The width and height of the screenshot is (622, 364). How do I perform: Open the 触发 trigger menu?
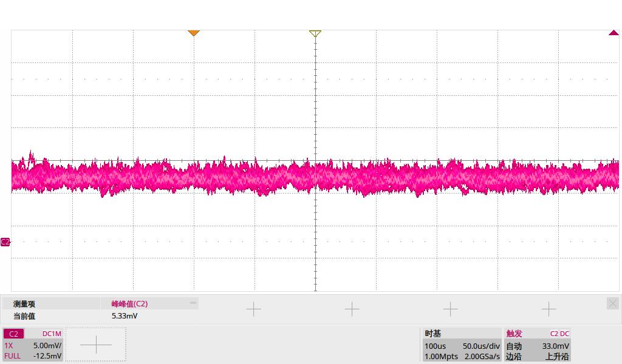(x=514, y=334)
